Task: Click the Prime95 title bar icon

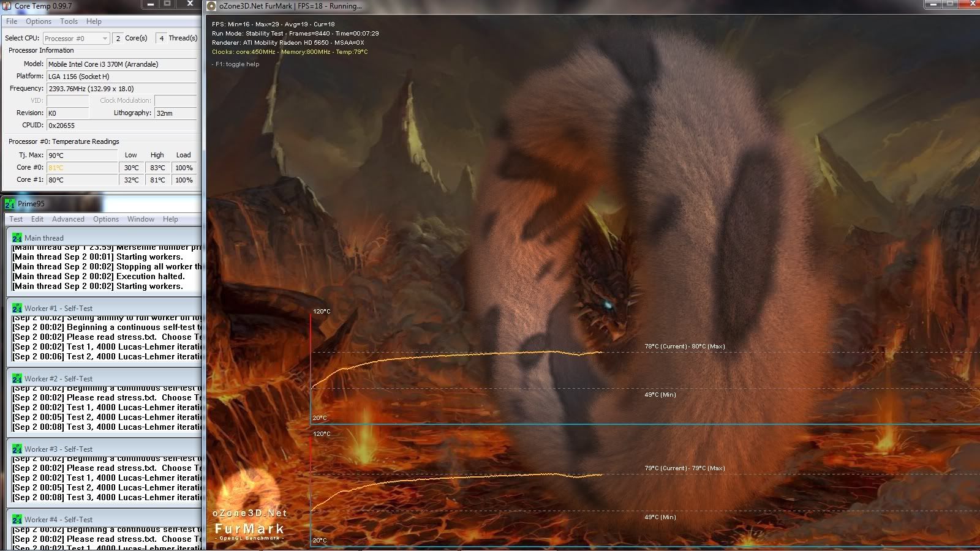Action: click(10, 204)
